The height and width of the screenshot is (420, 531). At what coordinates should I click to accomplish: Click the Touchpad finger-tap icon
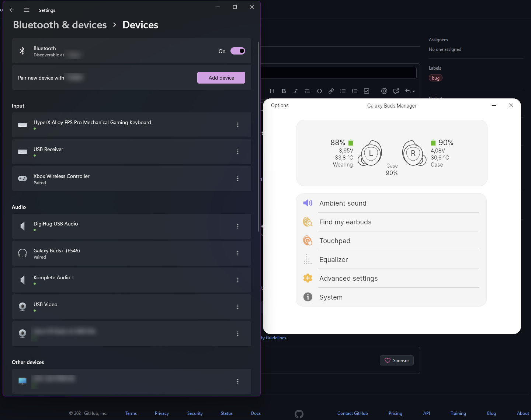308,241
